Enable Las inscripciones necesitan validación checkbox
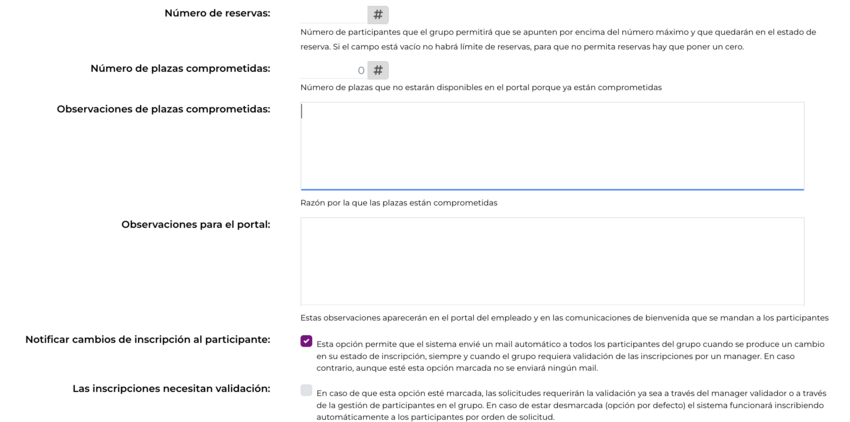This screenshot has height=422, width=850. [306, 390]
